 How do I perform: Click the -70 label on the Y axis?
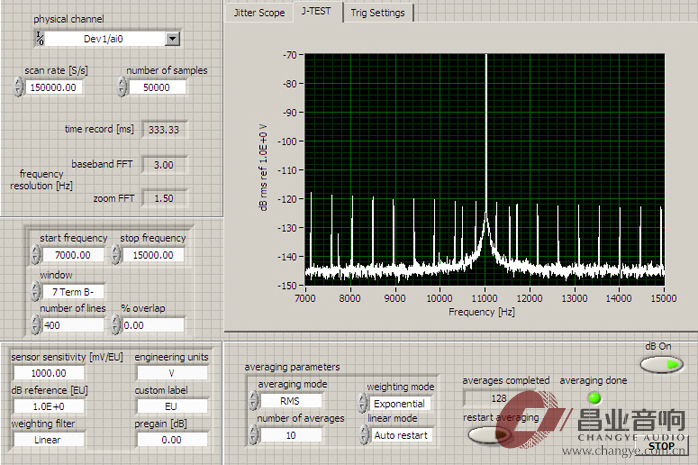(x=289, y=55)
